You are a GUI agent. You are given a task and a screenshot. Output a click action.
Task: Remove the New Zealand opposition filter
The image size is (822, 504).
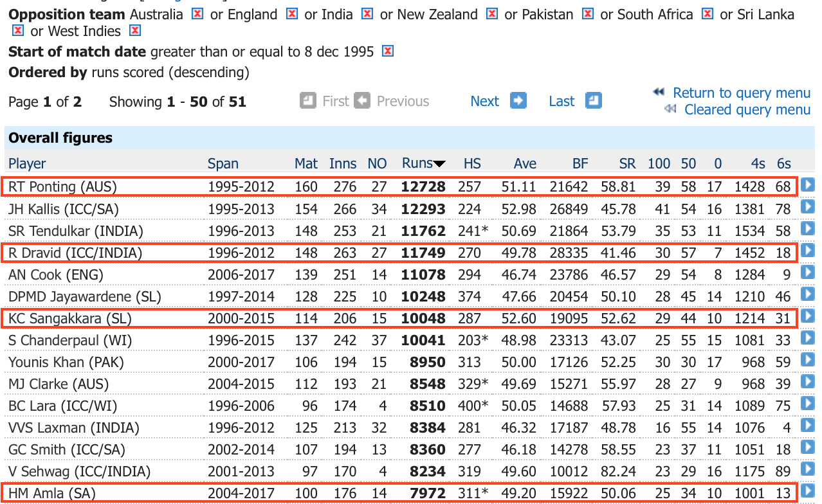pyautogui.click(x=492, y=14)
